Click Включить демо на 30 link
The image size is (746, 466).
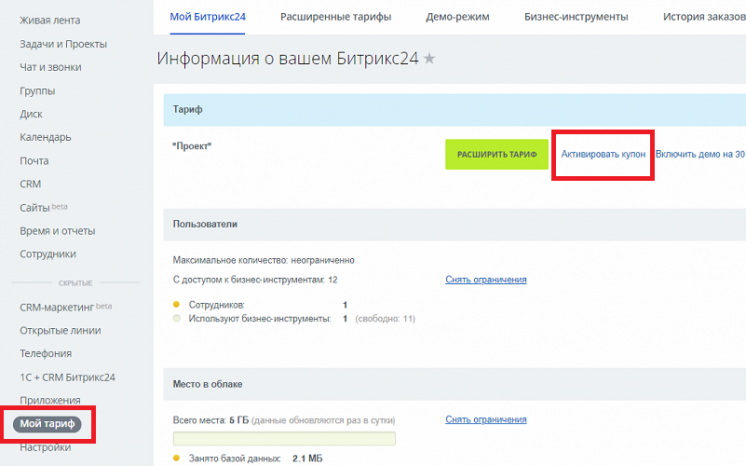[700, 154]
